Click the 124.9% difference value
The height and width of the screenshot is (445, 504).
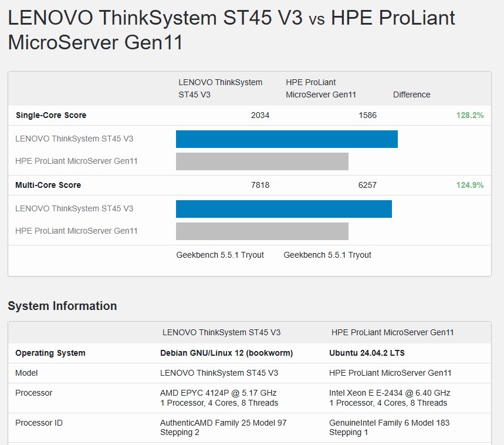click(x=470, y=185)
